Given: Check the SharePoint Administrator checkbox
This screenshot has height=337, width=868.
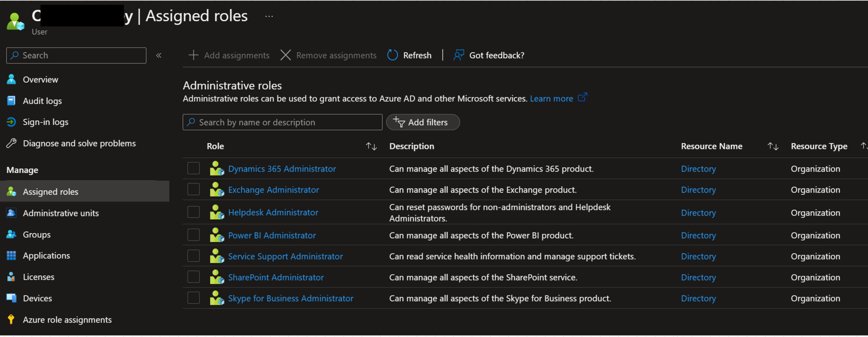Looking at the screenshot, I should pos(194,277).
